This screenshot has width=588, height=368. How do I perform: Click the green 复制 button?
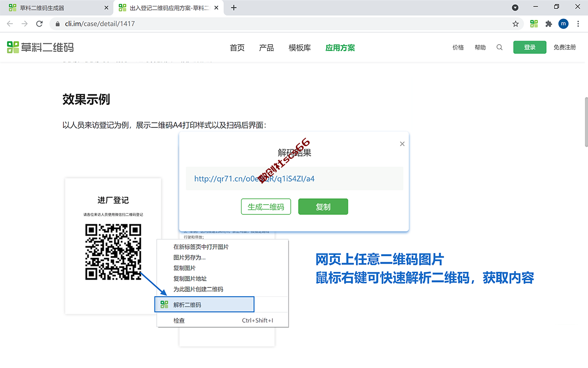(x=323, y=207)
